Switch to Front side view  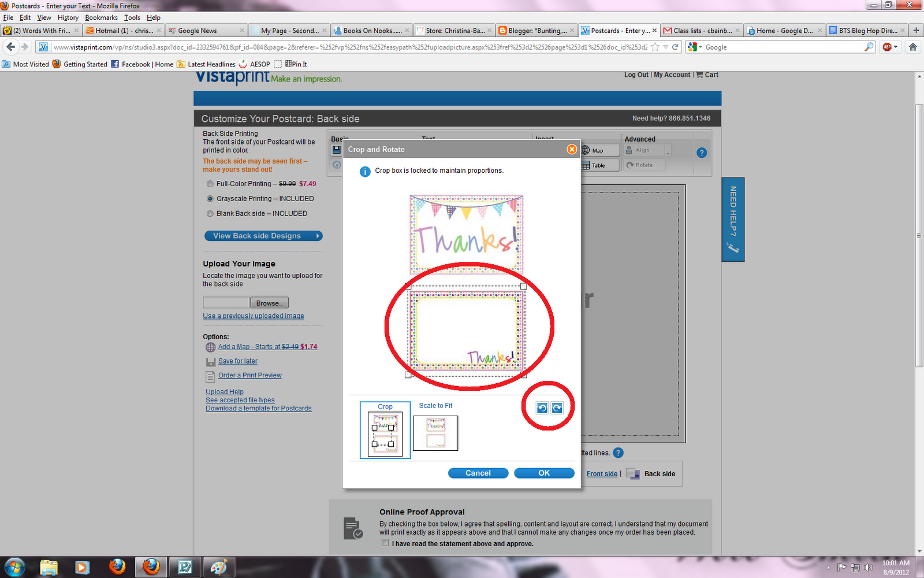click(602, 474)
